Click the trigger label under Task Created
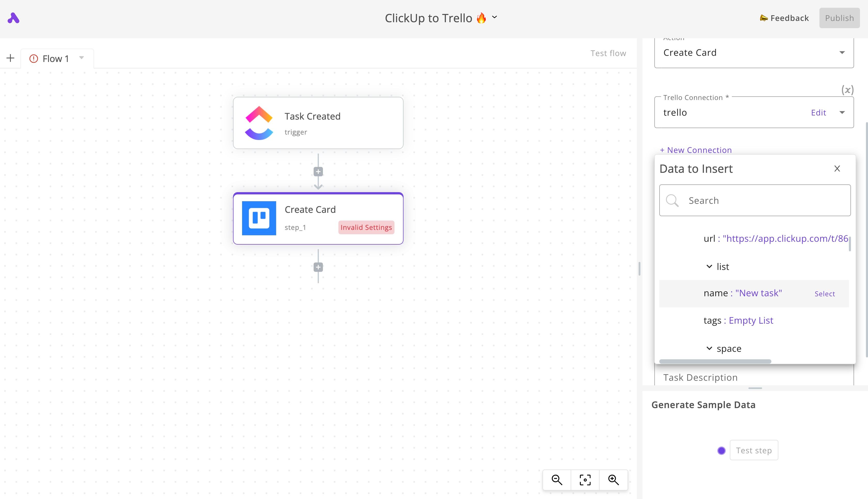This screenshot has width=868, height=499. [296, 132]
